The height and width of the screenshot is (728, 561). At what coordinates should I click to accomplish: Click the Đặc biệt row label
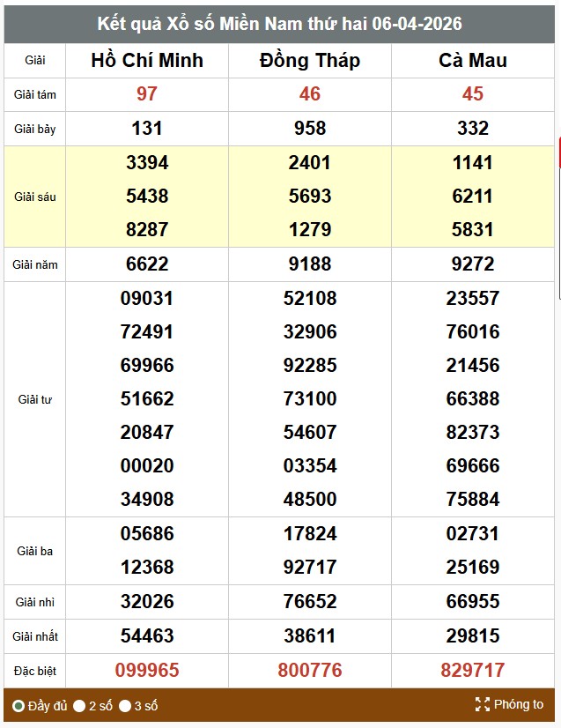click(x=35, y=671)
